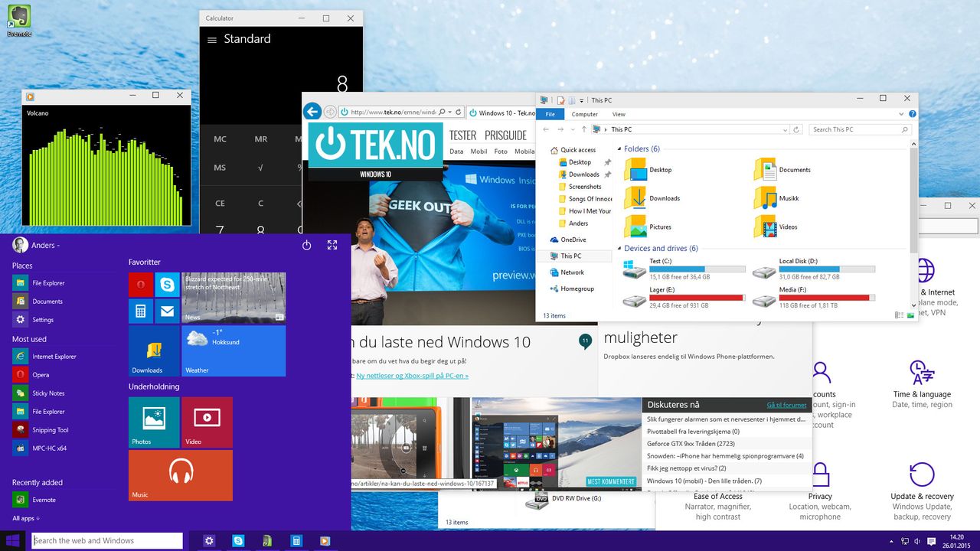980x551 pixels.
Task: Open the View ribbon tab in File Explorer
Action: click(x=619, y=114)
